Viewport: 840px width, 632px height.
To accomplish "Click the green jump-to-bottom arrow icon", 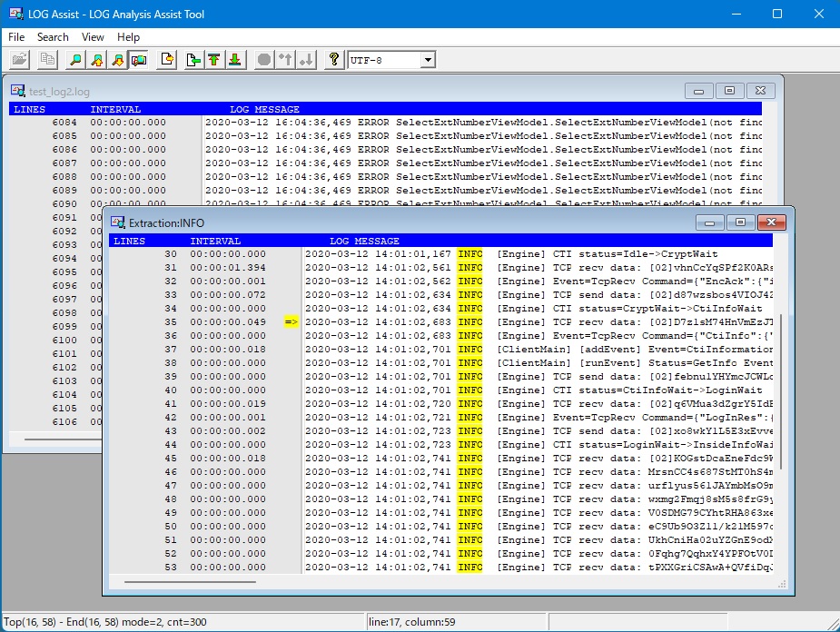I will (235, 60).
